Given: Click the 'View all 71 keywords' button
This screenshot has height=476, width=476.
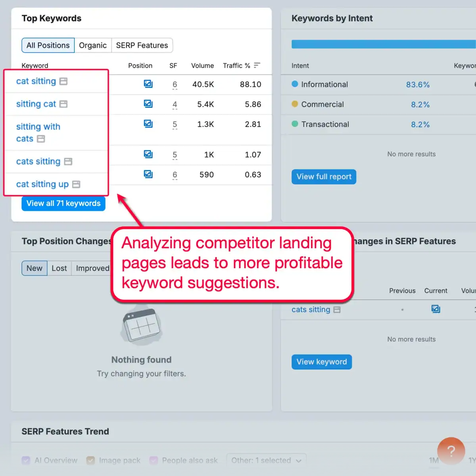Looking at the screenshot, I should (x=63, y=203).
